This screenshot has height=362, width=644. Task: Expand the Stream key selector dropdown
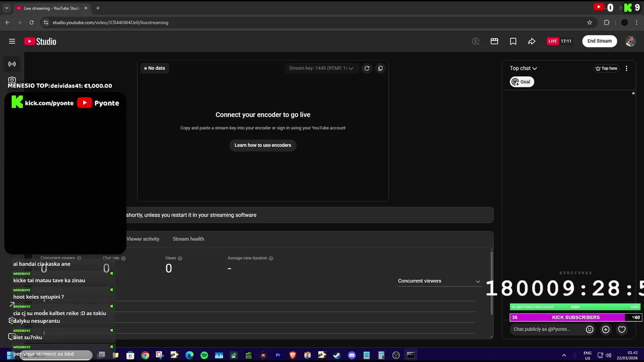321,68
